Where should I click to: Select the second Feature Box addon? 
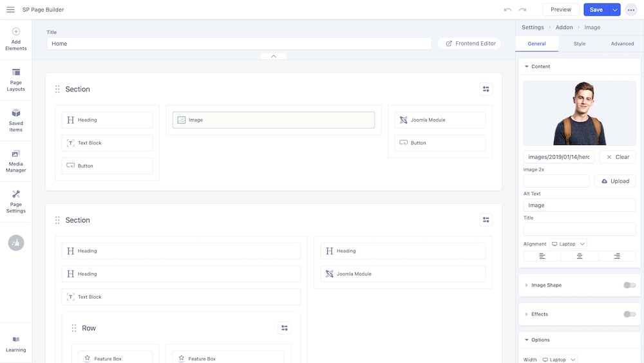228,358
